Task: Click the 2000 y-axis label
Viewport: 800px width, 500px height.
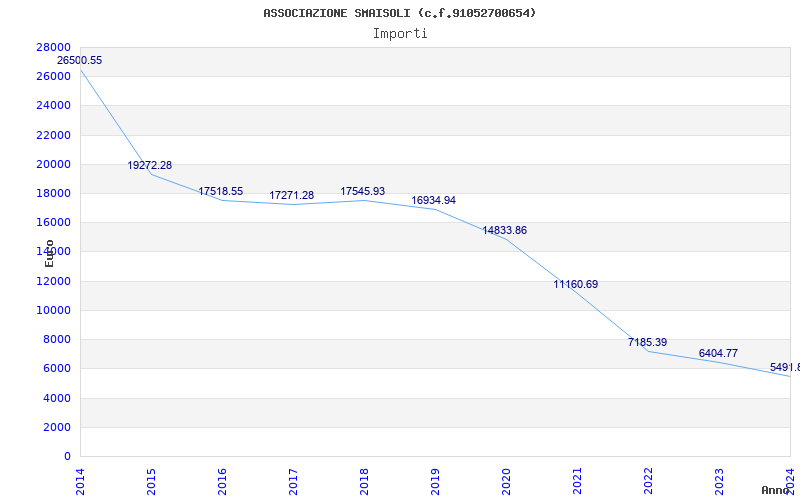Action: point(57,427)
